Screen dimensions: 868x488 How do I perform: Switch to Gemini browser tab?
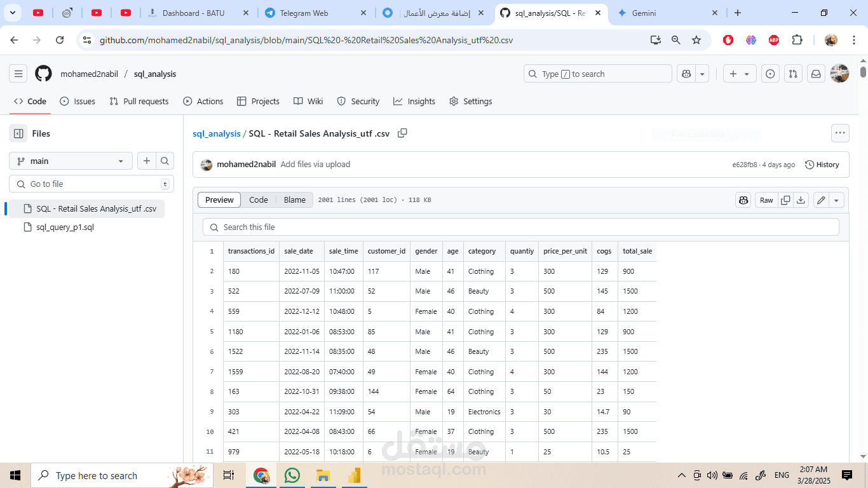click(668, 13)
